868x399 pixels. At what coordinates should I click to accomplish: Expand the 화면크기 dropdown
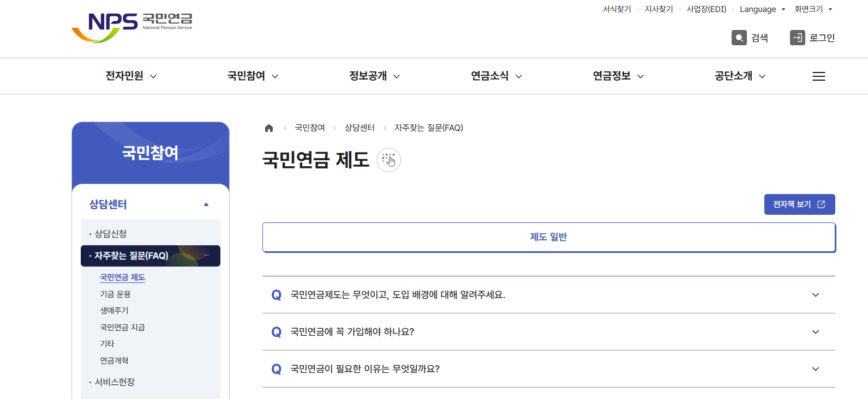pos(813,9)
